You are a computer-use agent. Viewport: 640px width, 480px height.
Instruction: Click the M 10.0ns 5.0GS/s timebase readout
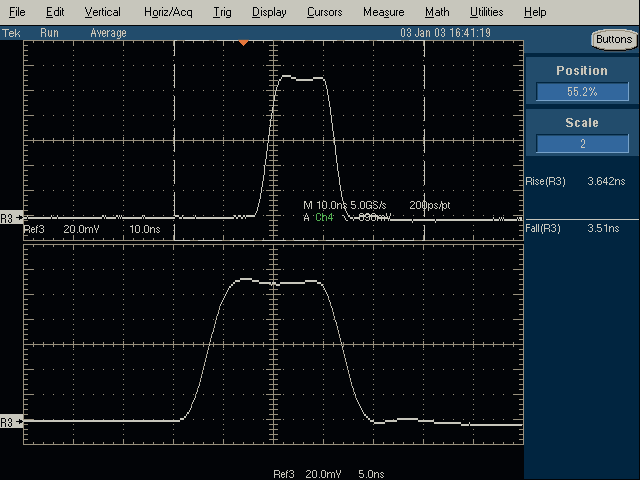click(345, 205)
